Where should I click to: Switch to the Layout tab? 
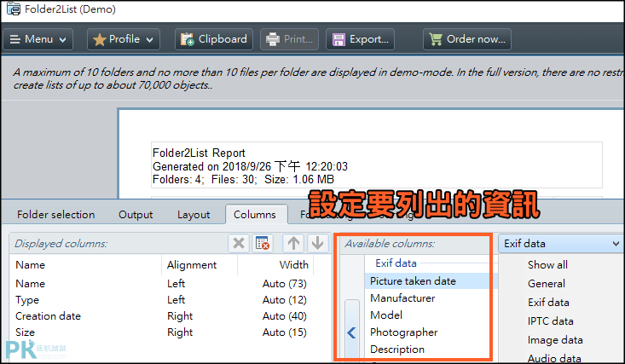[194, 215]
